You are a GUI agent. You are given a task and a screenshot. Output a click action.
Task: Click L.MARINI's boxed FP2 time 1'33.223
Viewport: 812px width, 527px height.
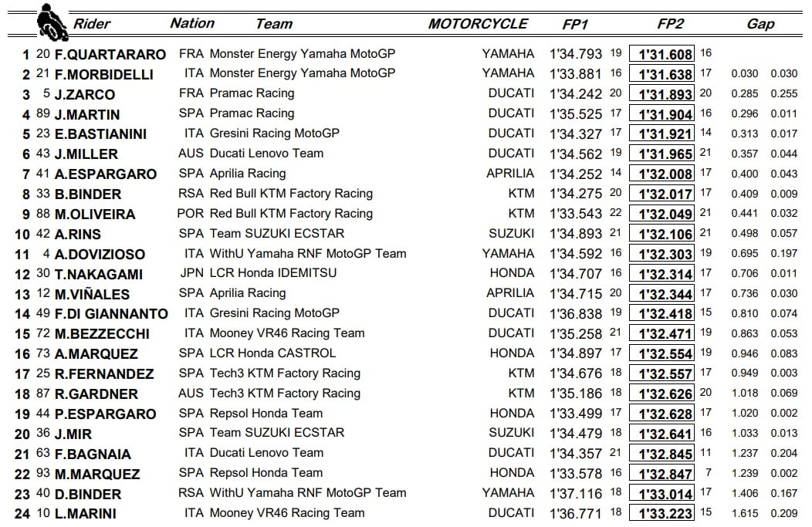[661, 514]
